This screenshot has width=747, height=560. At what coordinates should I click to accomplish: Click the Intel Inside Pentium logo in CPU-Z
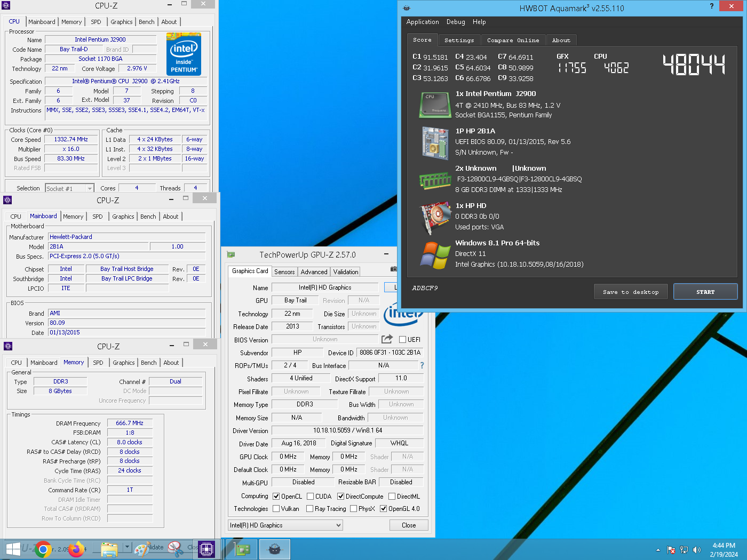coord(184,54)
